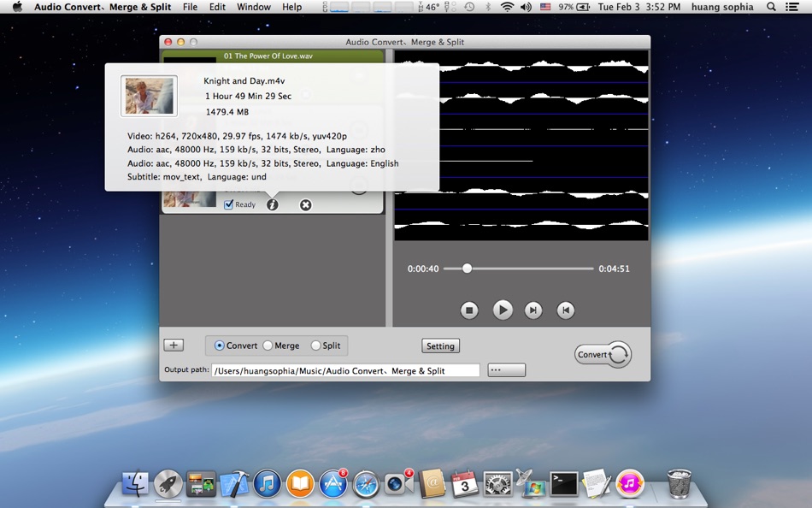The height and width of the screenshot is (508, 812).
Task: Skip to the next track
Action: (x=533, y=310)
